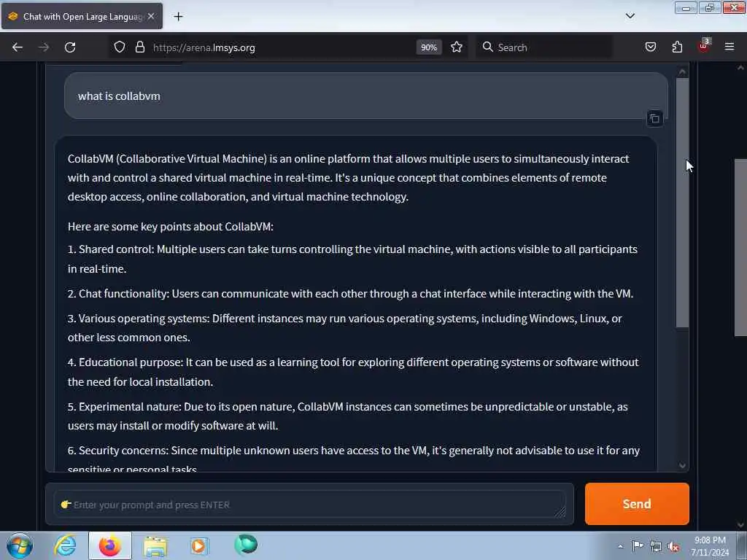Click the chat panel scrollbar up arrow
The height and width of the screenshot is (560, 747).
pyautogui.click(x=682, y=71)
